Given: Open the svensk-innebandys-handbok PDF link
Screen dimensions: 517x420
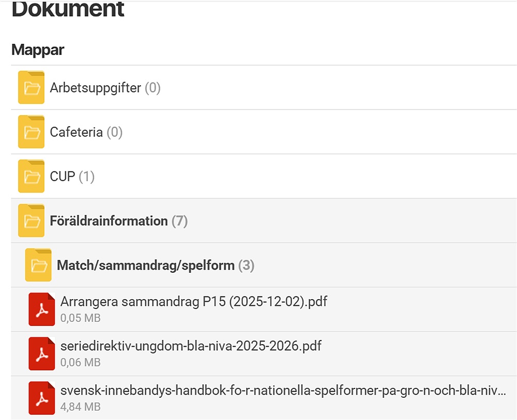Looking at the screenshot, I should tap(282, 391).
